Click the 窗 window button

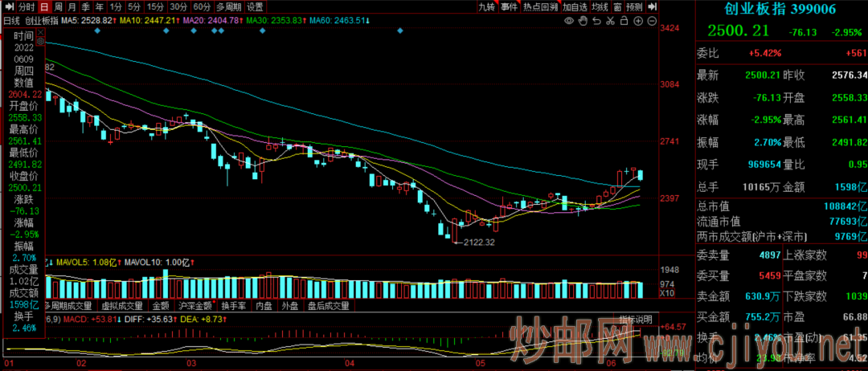point(617,7)
